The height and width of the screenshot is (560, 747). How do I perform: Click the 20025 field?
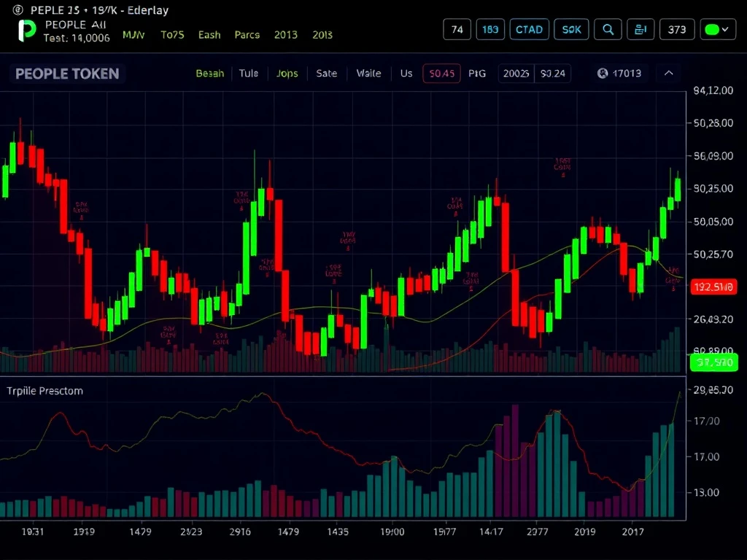516,74
